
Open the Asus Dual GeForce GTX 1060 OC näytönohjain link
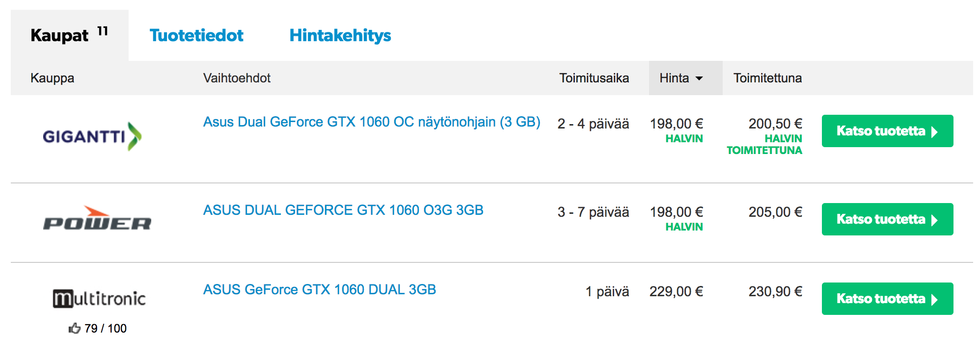tap(372, 122)
